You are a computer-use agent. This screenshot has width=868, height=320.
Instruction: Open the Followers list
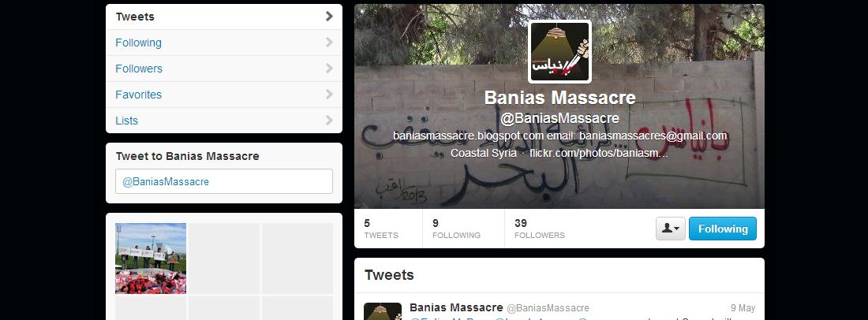click(x=223, y=69)
